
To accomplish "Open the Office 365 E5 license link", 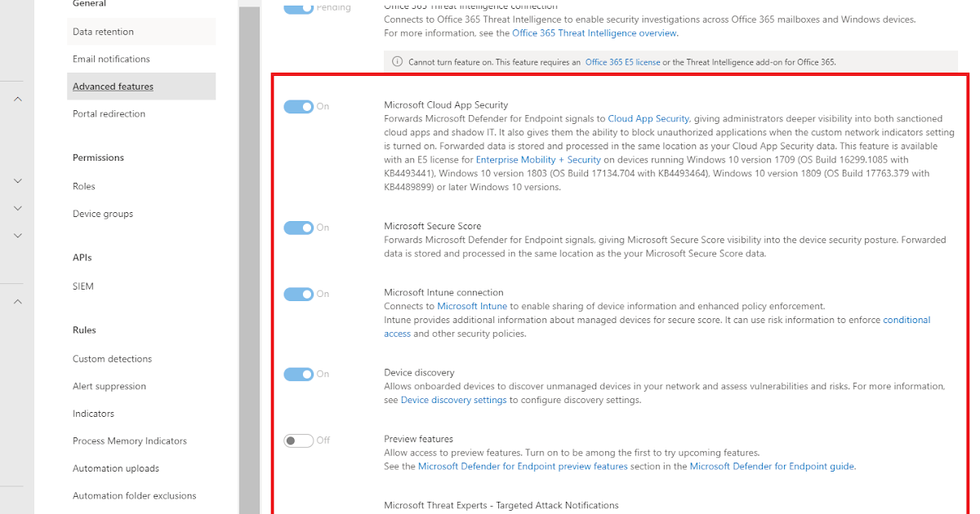I will tap(621, 61).
